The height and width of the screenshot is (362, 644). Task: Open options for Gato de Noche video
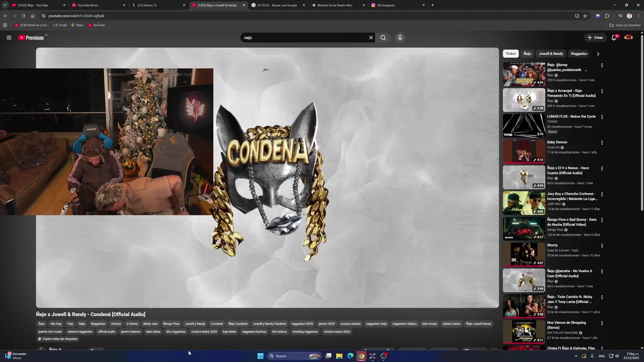(602, 220)
